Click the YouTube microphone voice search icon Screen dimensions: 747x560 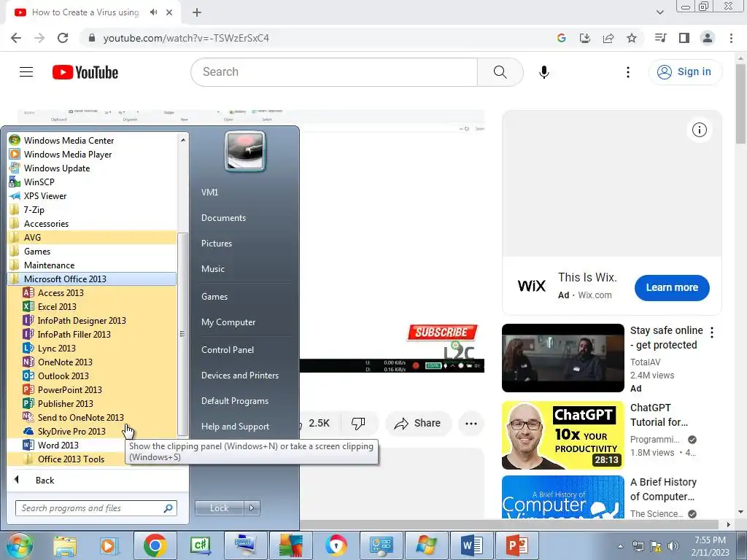pyautogui.click(x=544, y=72)
